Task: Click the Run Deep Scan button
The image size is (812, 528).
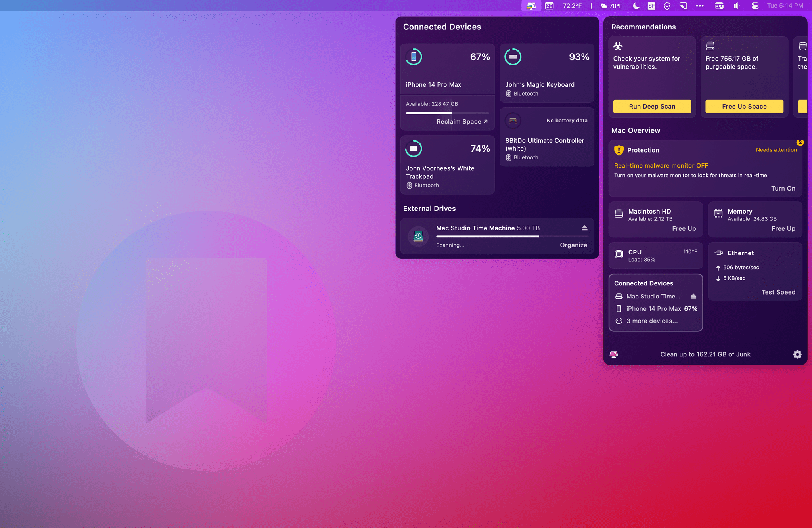Action: pos(652,106)
